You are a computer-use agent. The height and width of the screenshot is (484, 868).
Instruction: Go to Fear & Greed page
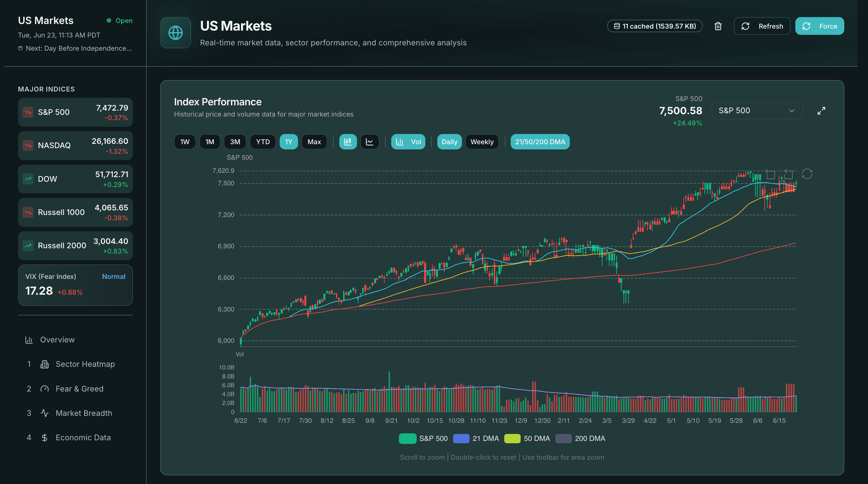(75, 389)
